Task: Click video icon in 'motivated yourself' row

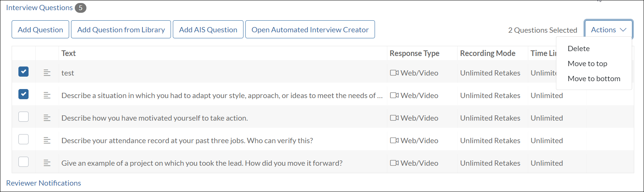Action: [x=394, y=118]
